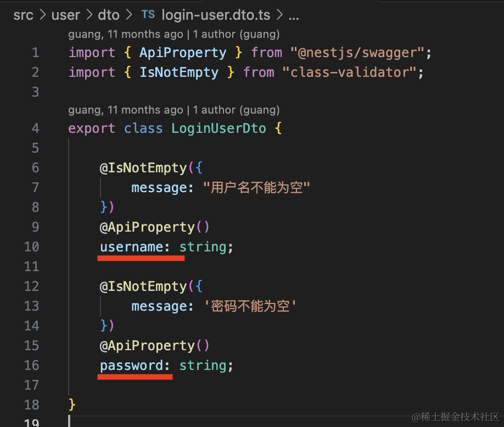
Task: Click 'ApiProperty' in the first import
Action: [183, 53]
